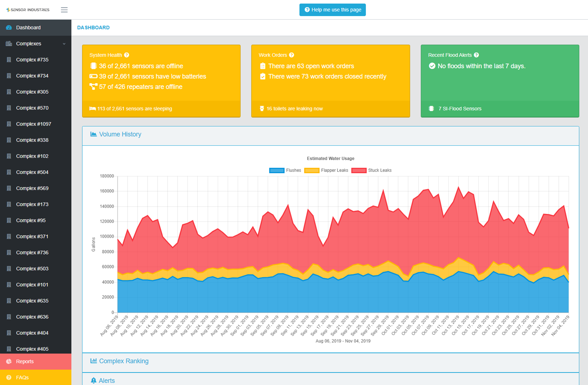Navigate to Complex #404
The width and height of the screenshot is (588, 385).
pos(36,333)
